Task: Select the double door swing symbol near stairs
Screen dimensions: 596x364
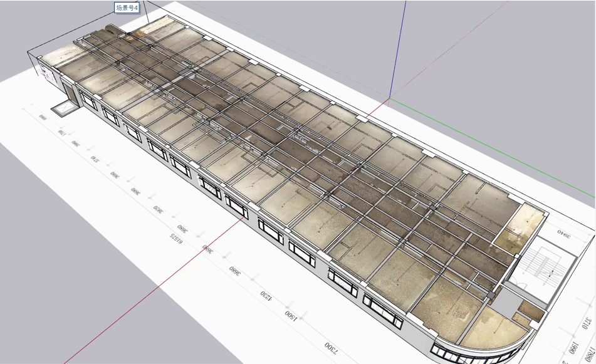Action: [520, 282]
